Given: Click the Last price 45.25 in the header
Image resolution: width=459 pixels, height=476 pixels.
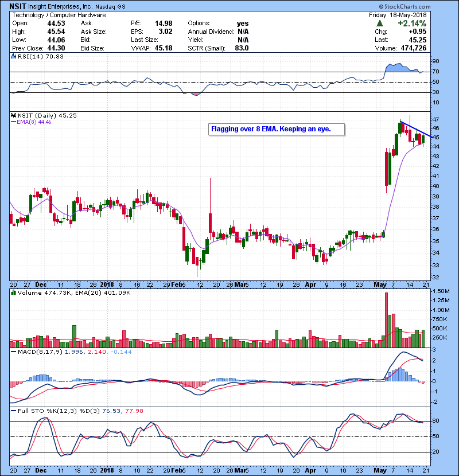Looking at the screenshot, I should click(418, 40).
